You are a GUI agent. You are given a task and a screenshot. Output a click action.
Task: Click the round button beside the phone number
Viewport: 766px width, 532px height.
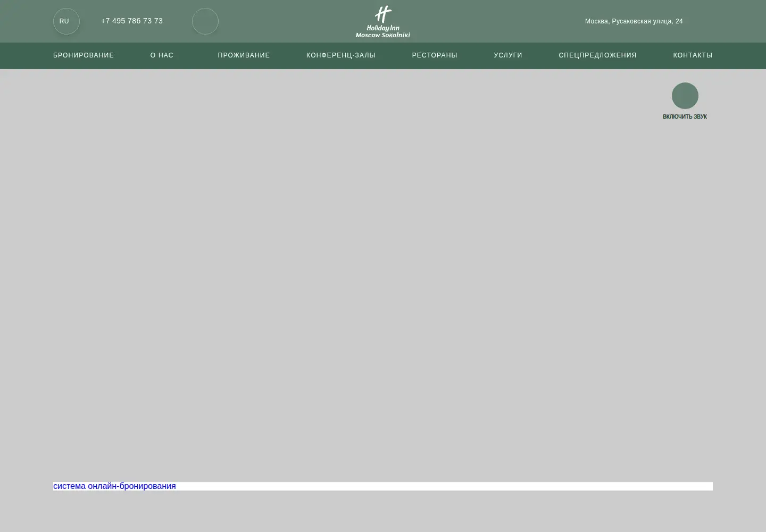(205, 21)
